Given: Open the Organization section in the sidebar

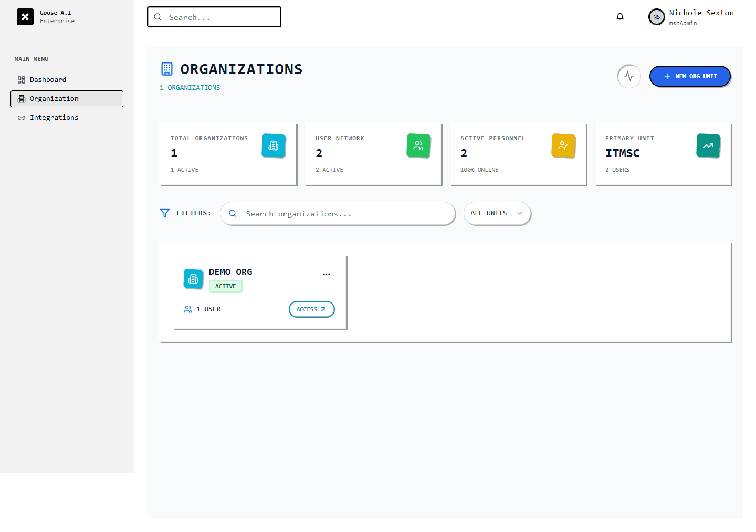Looking at the screenshot, I should (55, 98).
